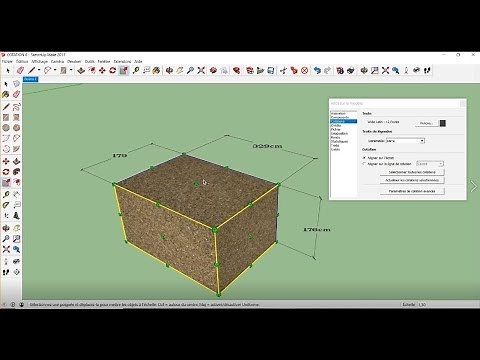The width and height of the screenshot is (480, 360).
Task: Select the Text label tool in top toolbar
Action: point(146,70)
